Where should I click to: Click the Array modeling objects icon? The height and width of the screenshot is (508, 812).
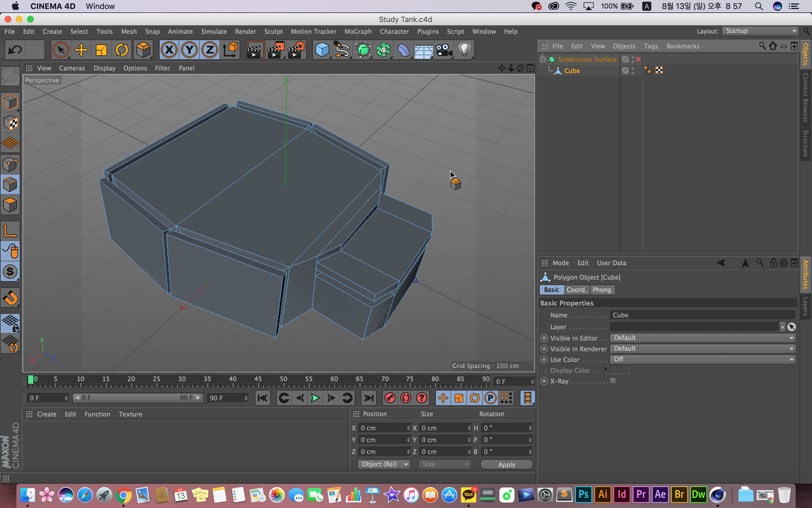[383, 50]
